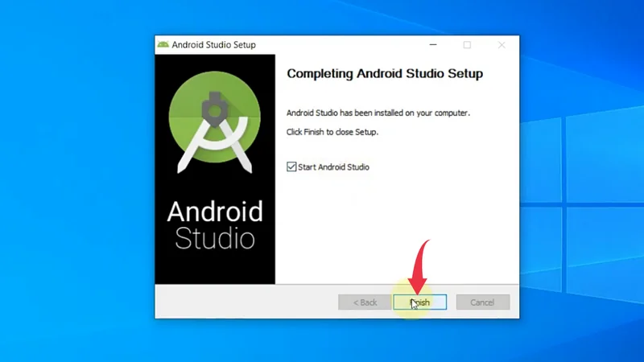Click the gray 'Studio' word in the banner

(x=215, y=239)
